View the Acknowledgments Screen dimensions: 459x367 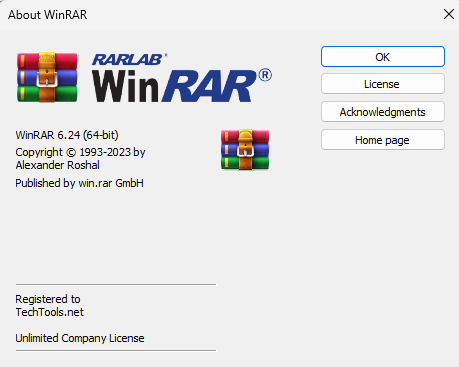click(383, 112)
